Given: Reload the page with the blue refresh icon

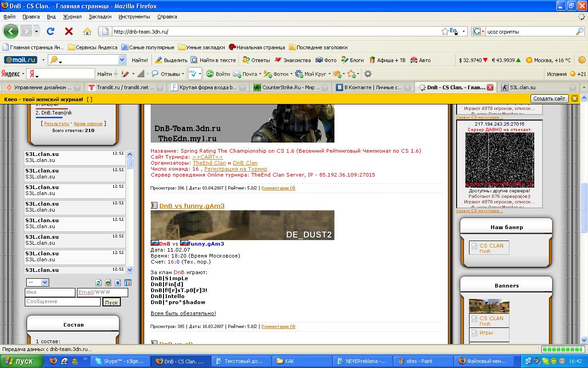Looking at the screenshot, I should (x=51, y=31).
